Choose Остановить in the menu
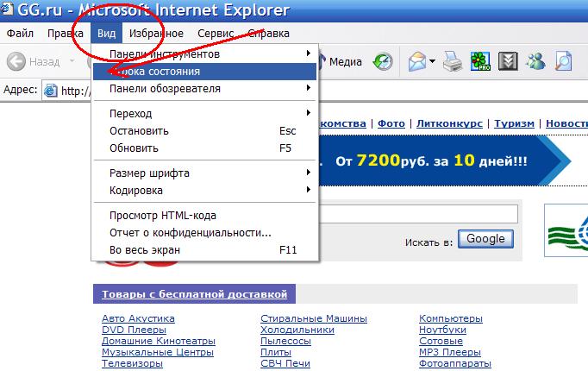 click(204, 131)
